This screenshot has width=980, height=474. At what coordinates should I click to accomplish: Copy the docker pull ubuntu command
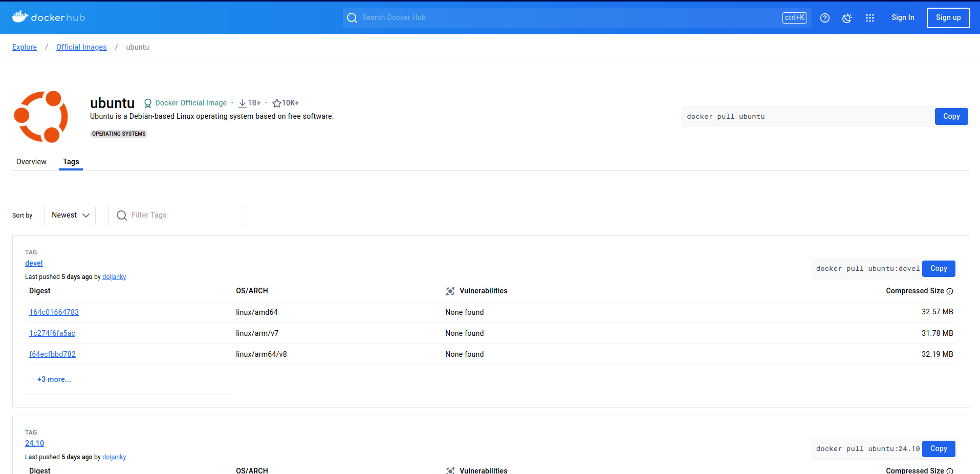(x=951, y=116)
